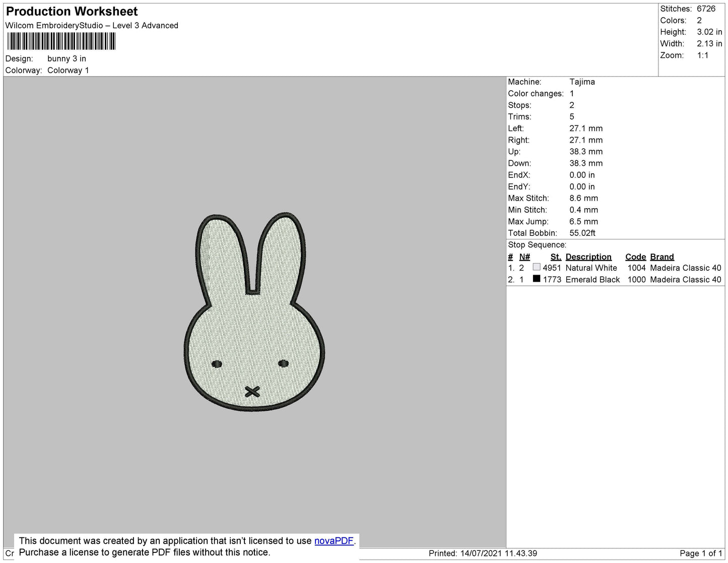
Task: Select the EndY value 0.00 in
Action: (x=582, y=186)
